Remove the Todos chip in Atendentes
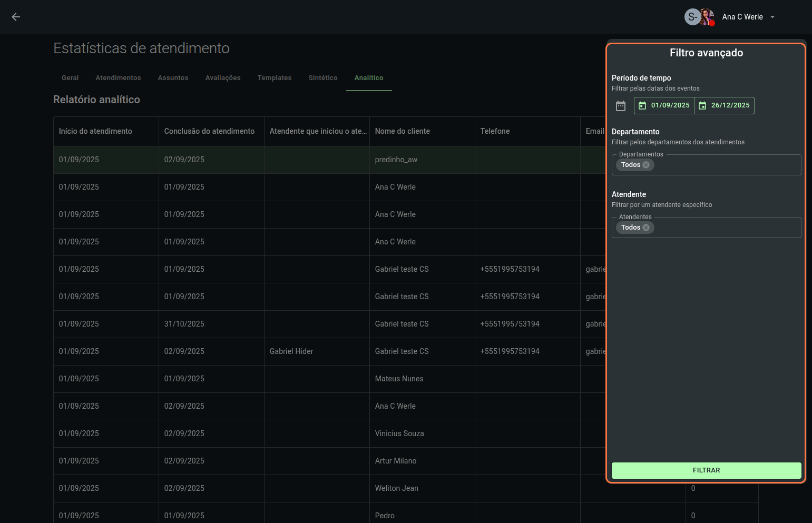The height and width of the screenshot is (523, 812). click(646, 228)
